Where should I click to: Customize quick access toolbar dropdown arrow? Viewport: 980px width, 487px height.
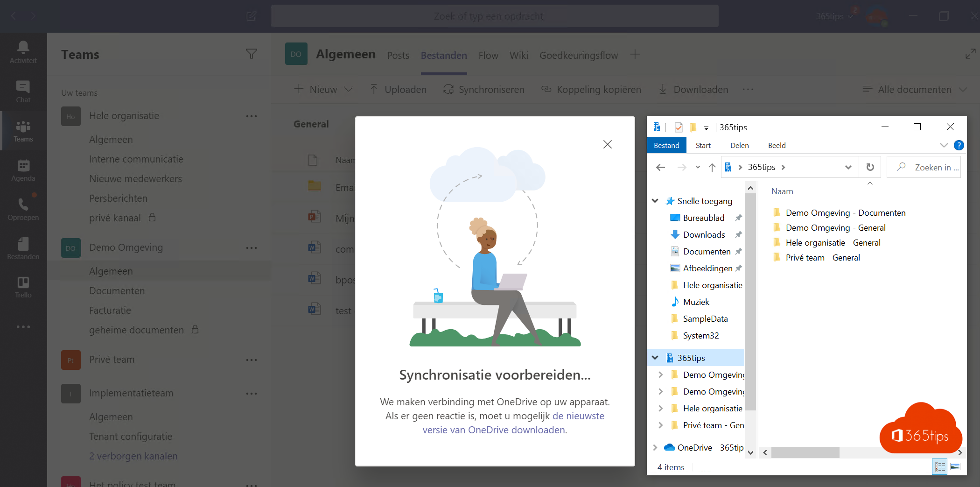pyautogui.click(x=706, y=128)
